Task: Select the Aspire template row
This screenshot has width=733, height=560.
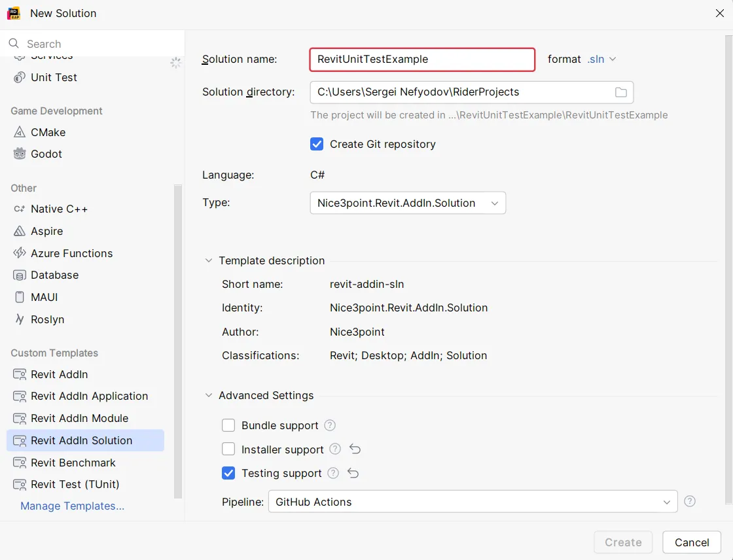Action: tap(86, 231)
